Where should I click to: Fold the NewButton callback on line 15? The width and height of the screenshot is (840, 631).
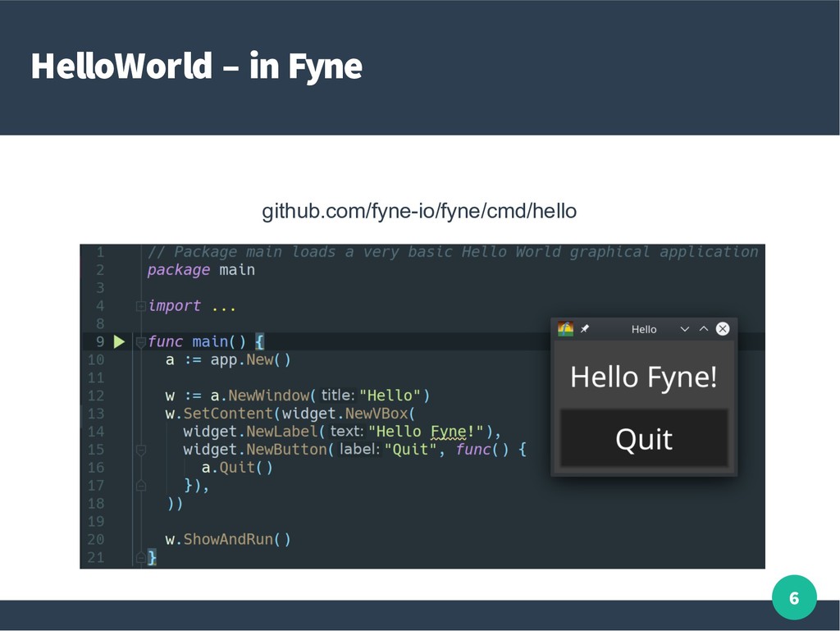pyautogui.click(x=140, y=450)
